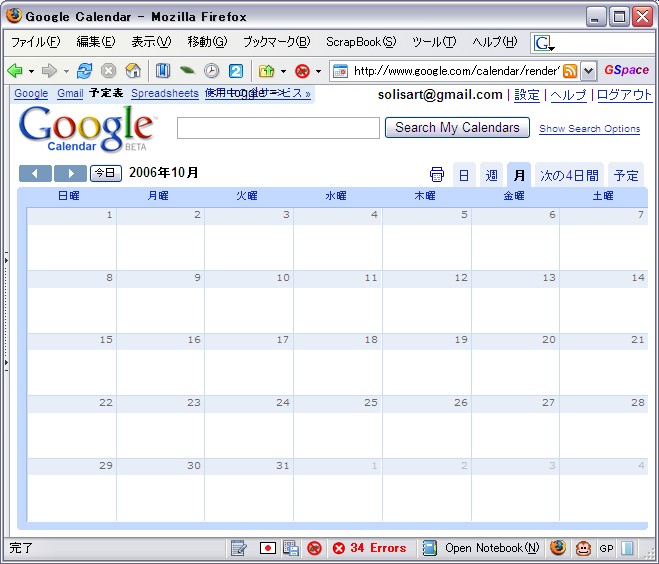Image resolution: width=659 pixels, height=564 pixels.
Task: Open the home page icon
Action: 133,71
